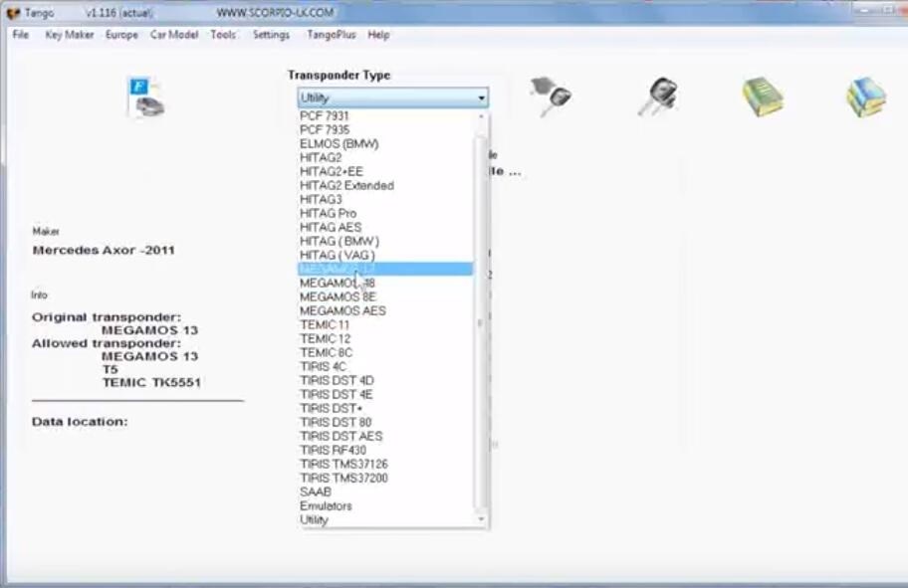
Task: Open the Europe menu
Action: click(121, 35)
